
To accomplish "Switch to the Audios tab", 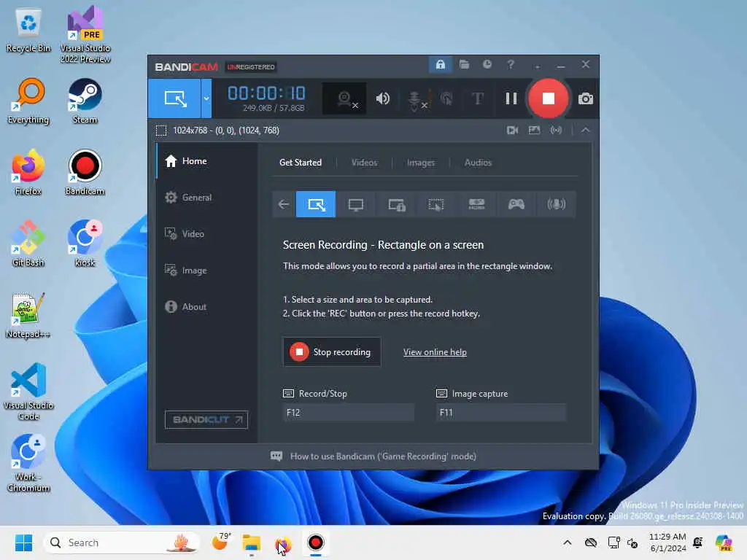I will (x=478, y=163).
